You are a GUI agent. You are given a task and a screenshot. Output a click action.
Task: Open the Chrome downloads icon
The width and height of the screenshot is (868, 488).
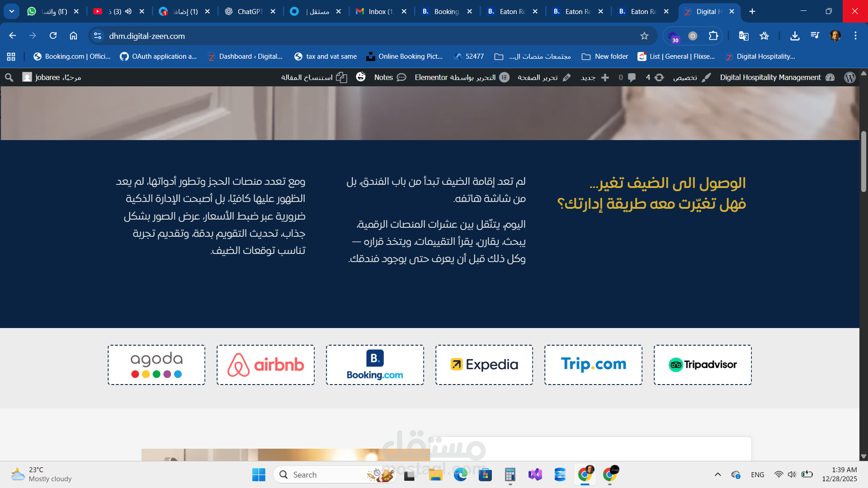(795, 36)
